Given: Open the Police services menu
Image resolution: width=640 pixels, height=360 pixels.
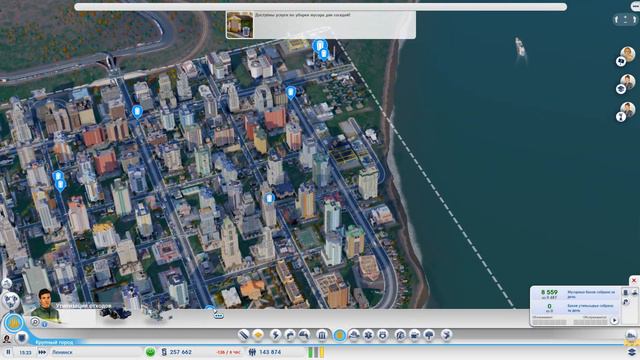Looking at the screenshot, I should pos(383,336).
